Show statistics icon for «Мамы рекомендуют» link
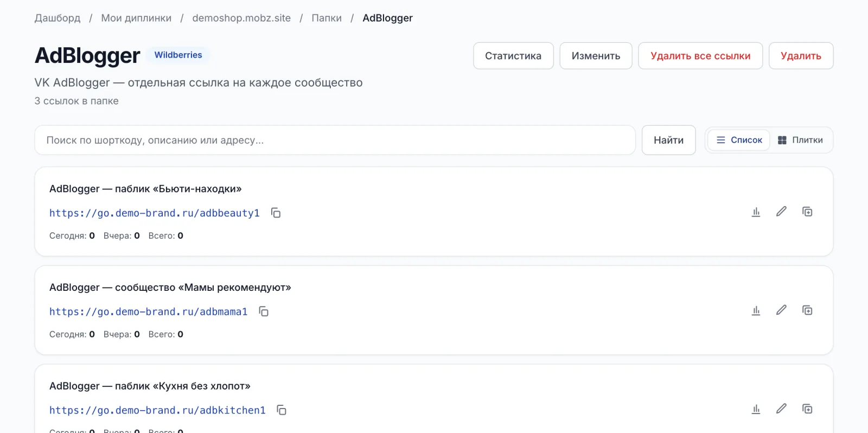 point(756,311)
